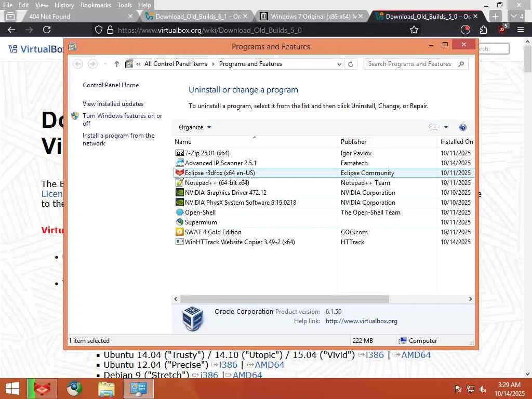Click the taskbar clock showing 3:29 AM

click(509, 389)
